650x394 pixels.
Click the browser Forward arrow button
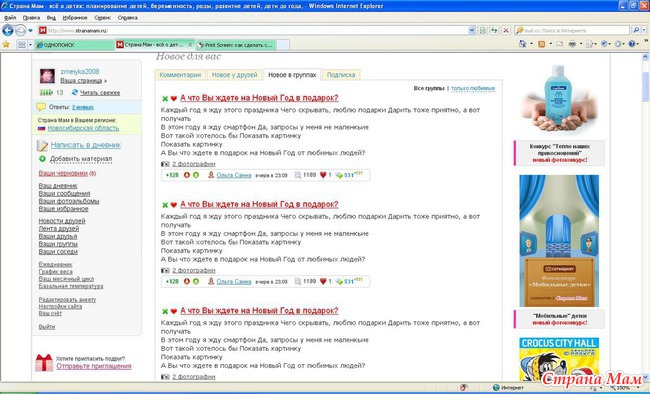pos(20,30)
